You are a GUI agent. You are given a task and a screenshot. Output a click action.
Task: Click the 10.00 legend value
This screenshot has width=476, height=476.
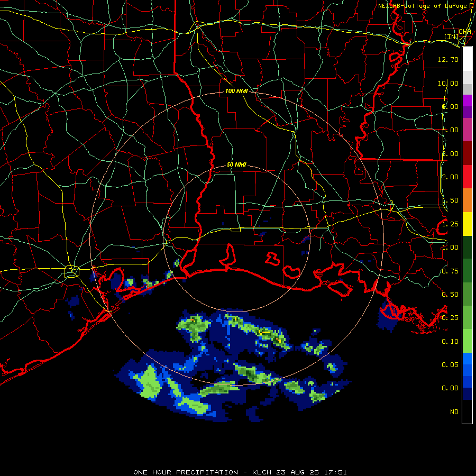(x=448, y=83)
